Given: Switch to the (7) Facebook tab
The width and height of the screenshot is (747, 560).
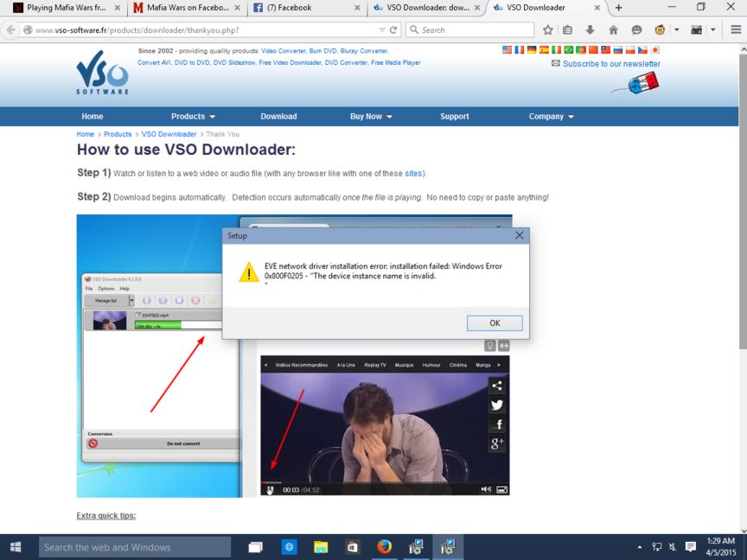Looking at the screenshot, I should (x=305, y=8).
